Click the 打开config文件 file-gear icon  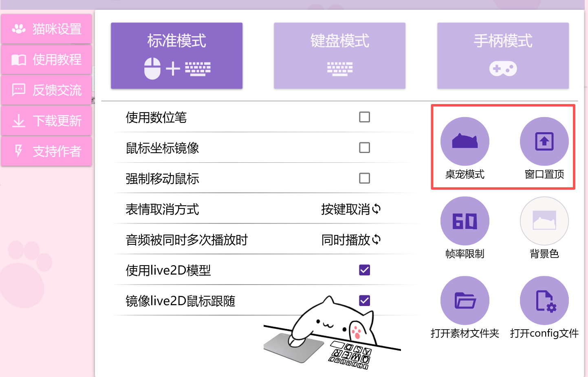click(x=544, y=300)
